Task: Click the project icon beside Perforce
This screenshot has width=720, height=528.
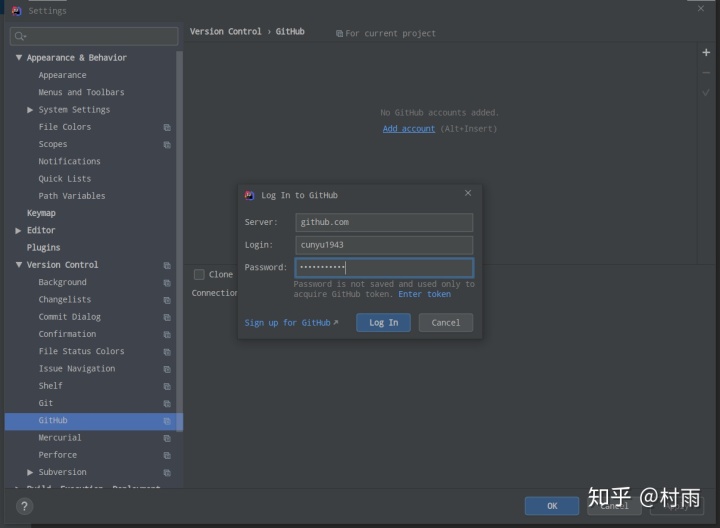Action: (x=167, y=455)
